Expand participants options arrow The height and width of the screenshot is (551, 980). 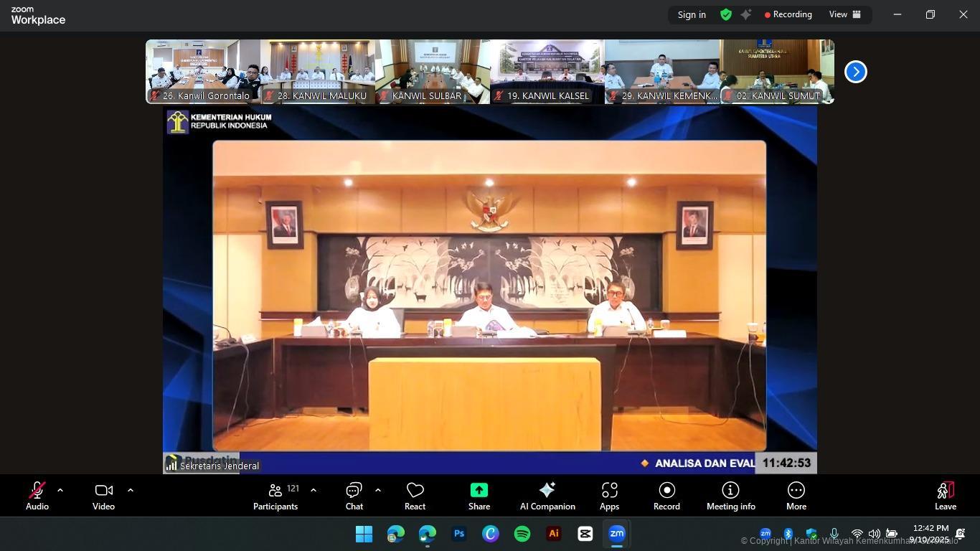pyautogui.click(x=314, y=490)
